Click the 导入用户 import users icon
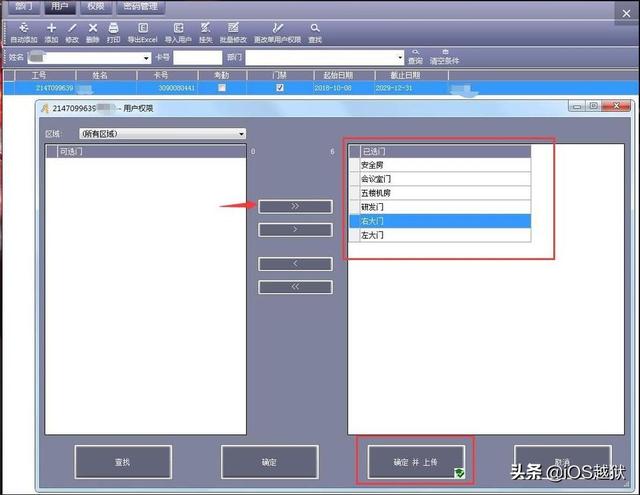The width and height of the screenshot is (640, 495). [178, 28]
